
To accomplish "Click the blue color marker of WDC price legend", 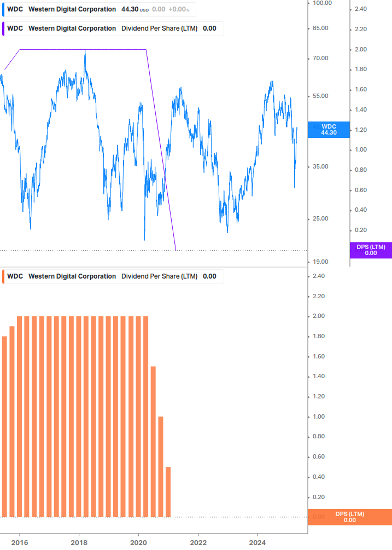I will pyautogui.click(x=3, y=9).
